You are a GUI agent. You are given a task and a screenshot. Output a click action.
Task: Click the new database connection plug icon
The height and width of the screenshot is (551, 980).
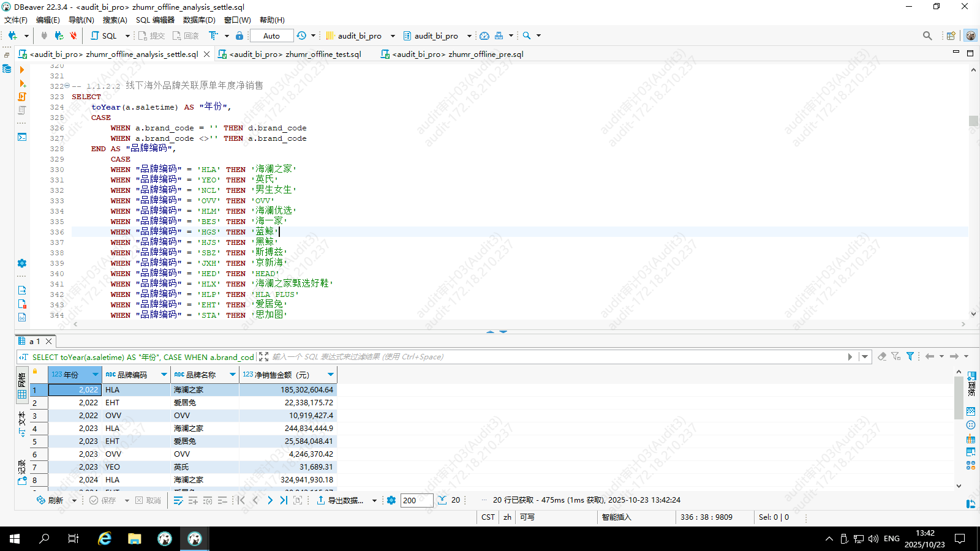click(12, 36)
